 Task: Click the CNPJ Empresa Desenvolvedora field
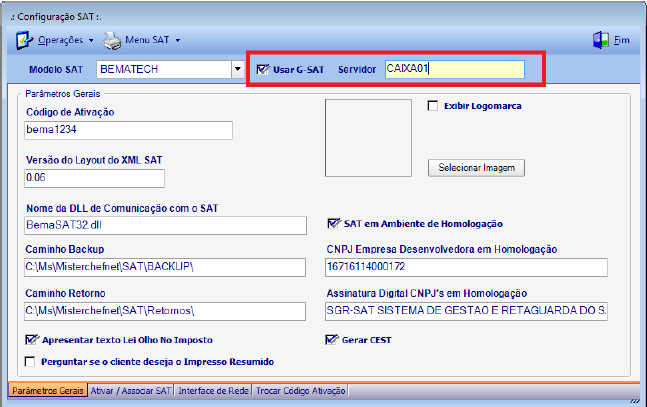click(x=466, y=267)
